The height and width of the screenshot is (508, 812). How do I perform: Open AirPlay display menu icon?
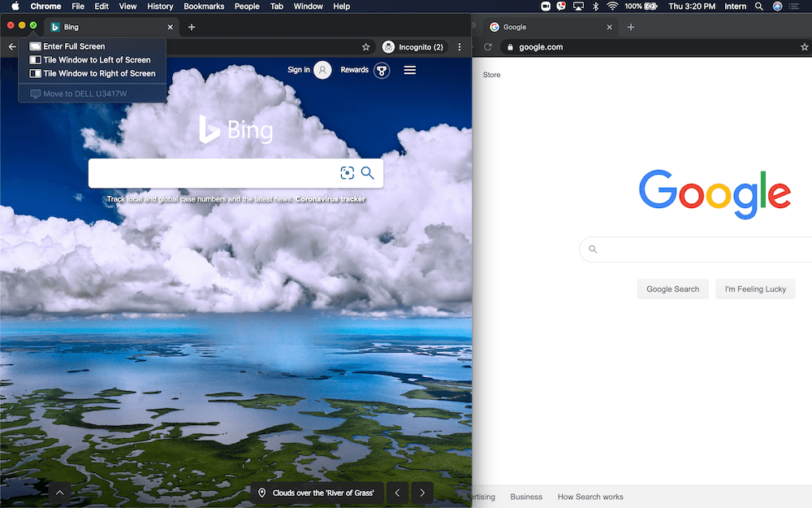(x=578, y=7)
